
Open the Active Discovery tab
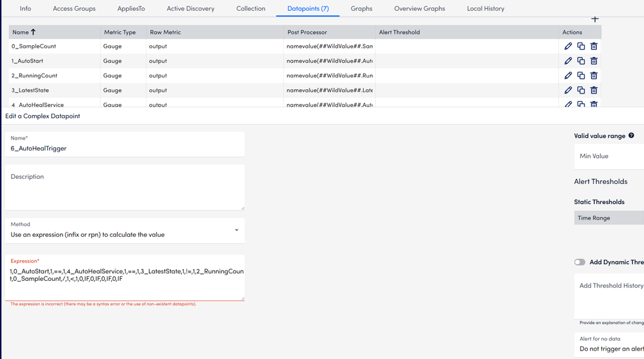(190, 8)
